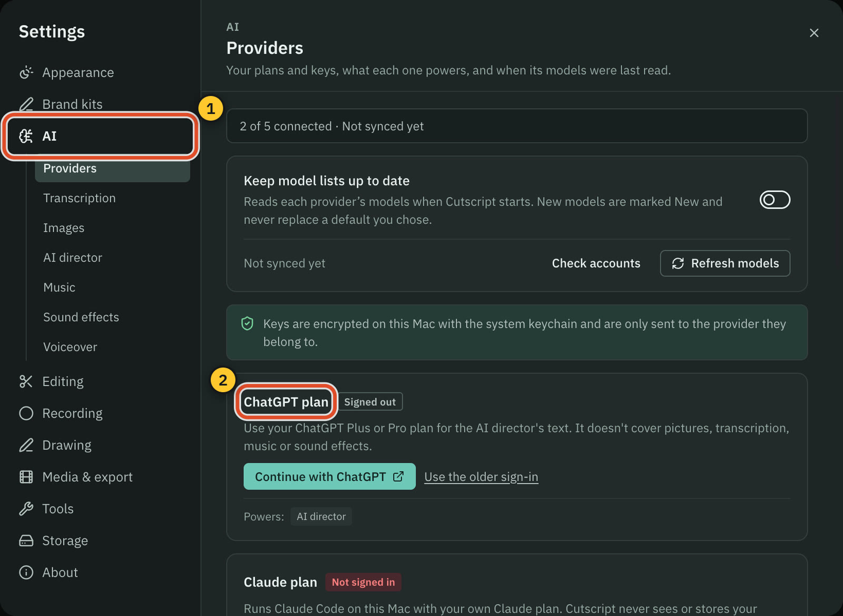Click the Brand kits pen icon
Screen dimensions: 843x616
(x=26, y=104)
